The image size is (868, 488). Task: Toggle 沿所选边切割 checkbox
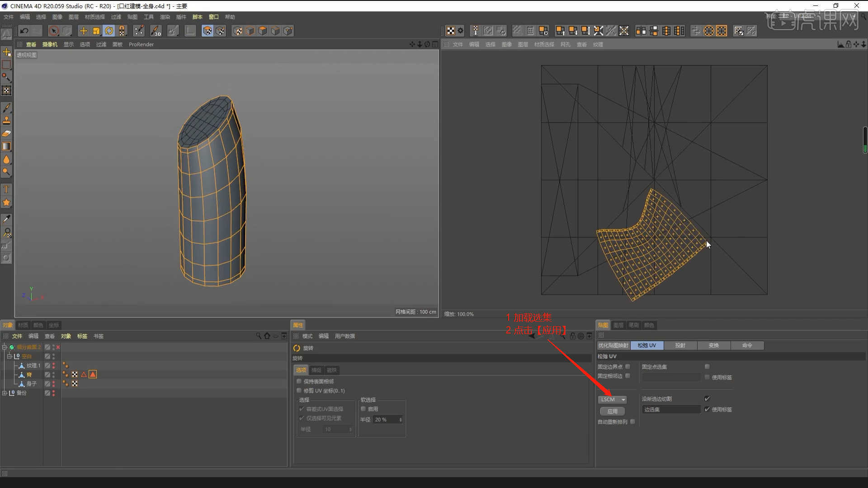pos(707,399)
